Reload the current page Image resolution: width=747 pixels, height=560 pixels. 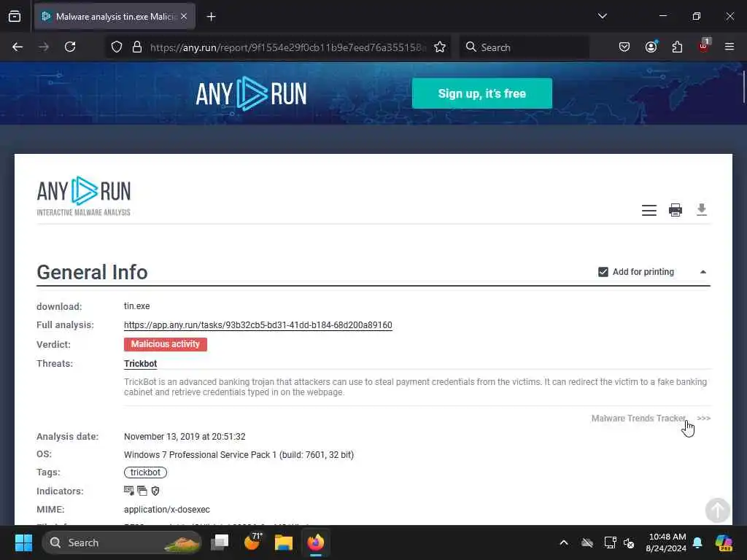click(70, 47)
